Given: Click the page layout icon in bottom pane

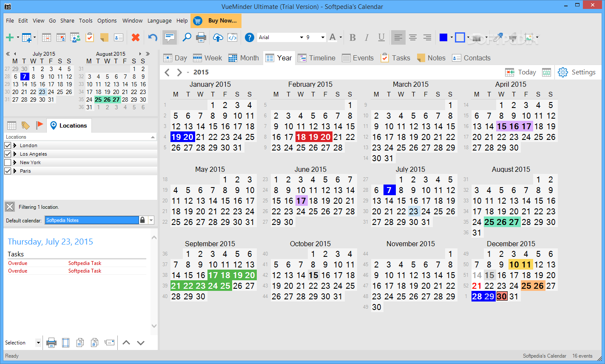Looking at the screenshot, I should click(x=65, y=342).
